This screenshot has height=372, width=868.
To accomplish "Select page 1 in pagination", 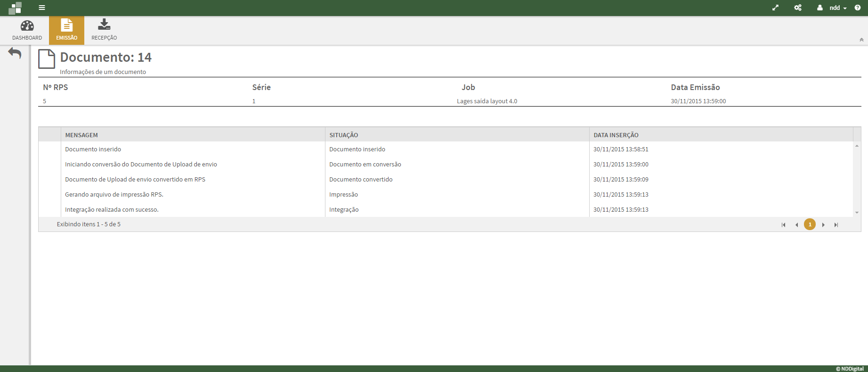I will click(x=810, y=224).
